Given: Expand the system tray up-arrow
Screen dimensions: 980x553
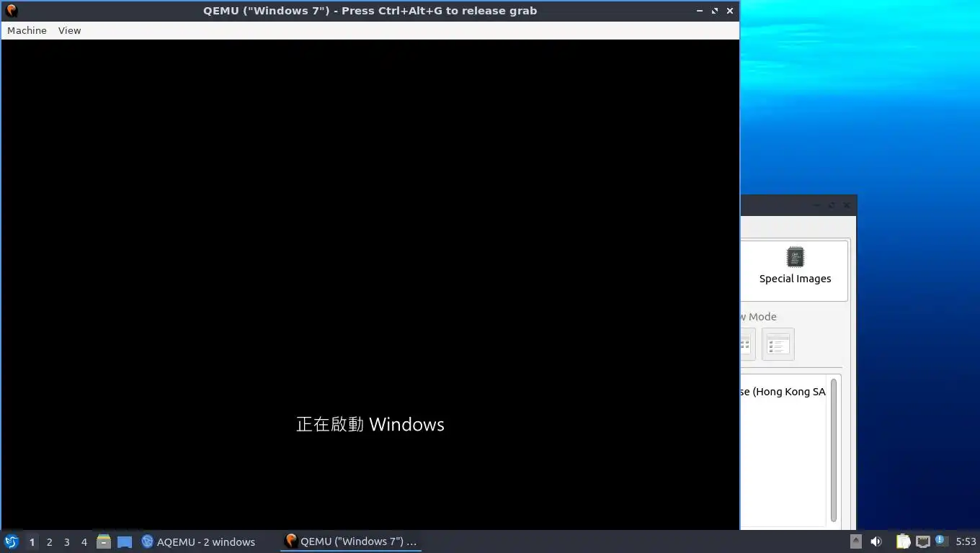Looking at the screenshot, I should [855, 541].
